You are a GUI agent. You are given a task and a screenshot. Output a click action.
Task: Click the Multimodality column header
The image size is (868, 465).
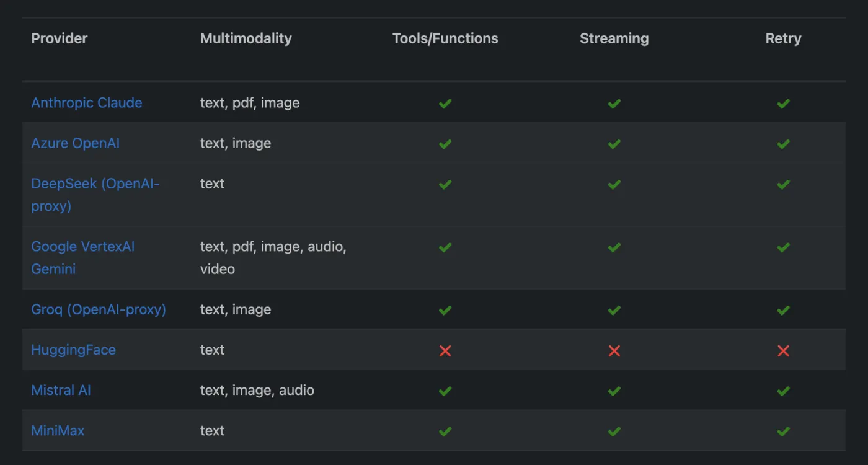tap(246, 38)
